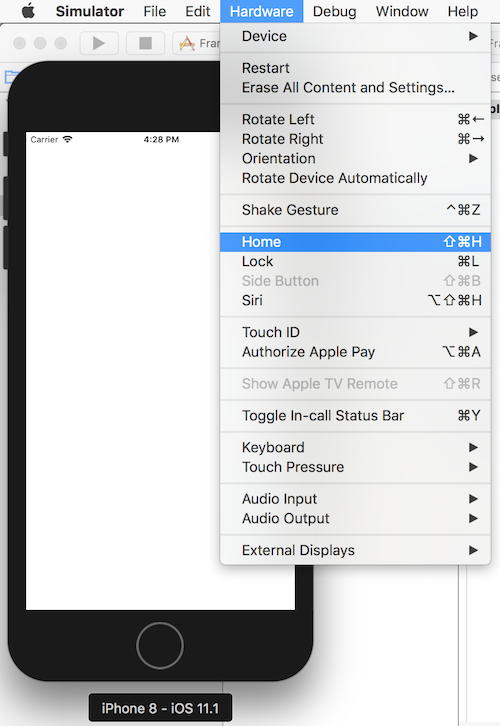Viewport: 500px width, 726px height.
Task: Expand the Keyboard submenu
Action: pos(355,447)
